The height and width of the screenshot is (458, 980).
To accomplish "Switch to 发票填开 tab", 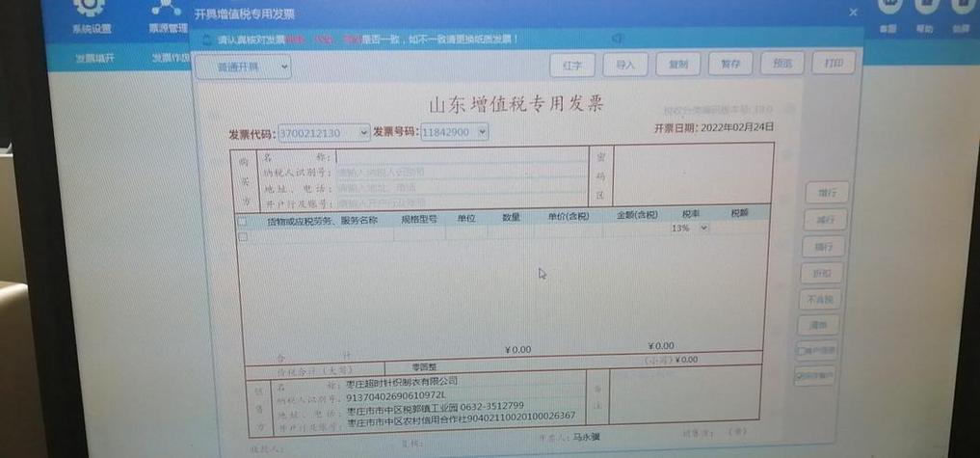I will point(95,59).
